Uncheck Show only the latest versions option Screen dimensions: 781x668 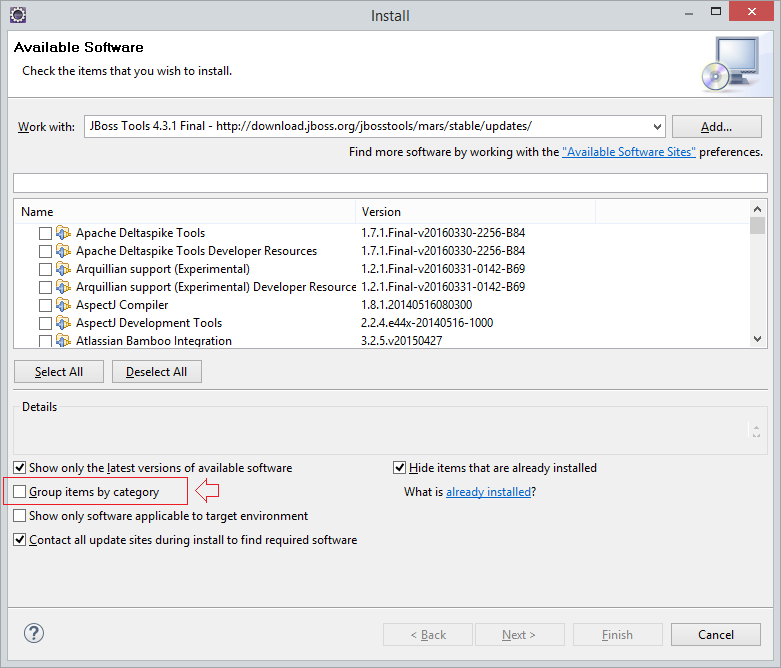(x=19, y=467)
